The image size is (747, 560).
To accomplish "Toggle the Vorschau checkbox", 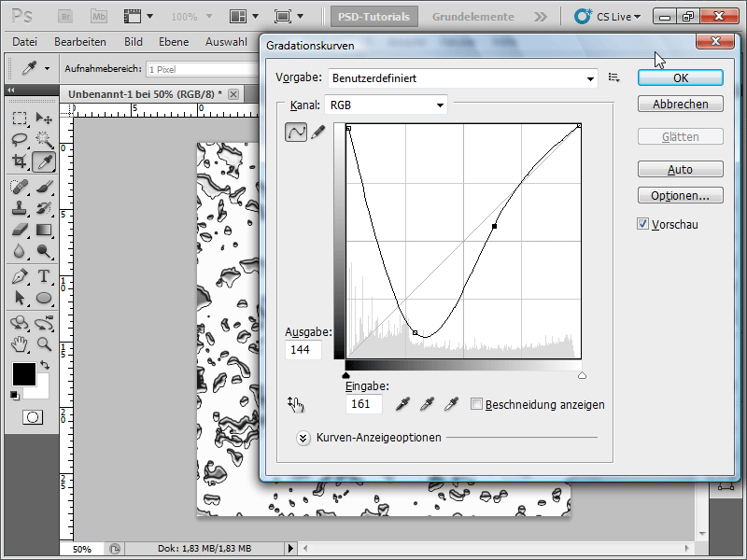I will pos(642,224).
